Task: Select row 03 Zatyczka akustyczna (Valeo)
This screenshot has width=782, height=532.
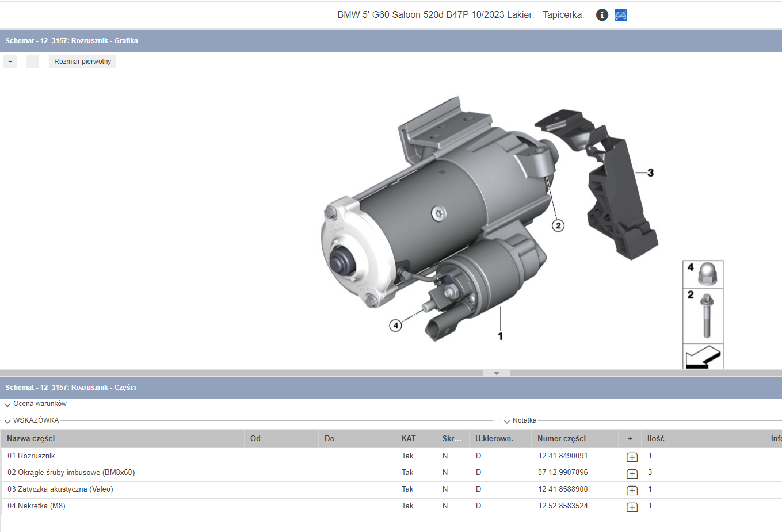Action: coord(391,489)
